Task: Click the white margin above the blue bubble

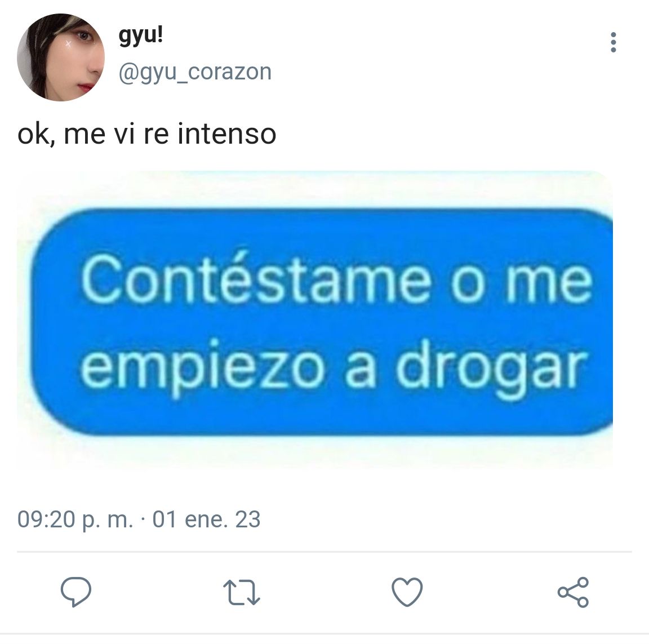Action: pyautogui.click(x=315, y=189)
